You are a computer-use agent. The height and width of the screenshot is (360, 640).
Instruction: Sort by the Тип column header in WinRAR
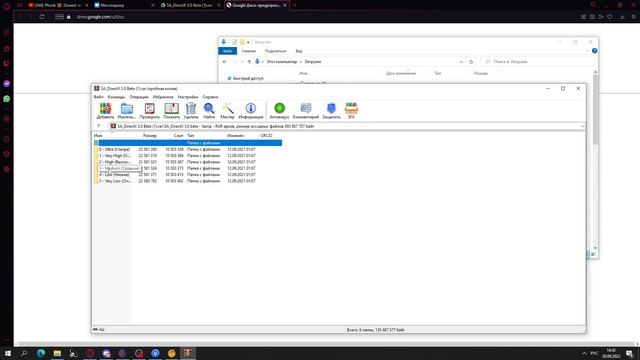point(191,136)
